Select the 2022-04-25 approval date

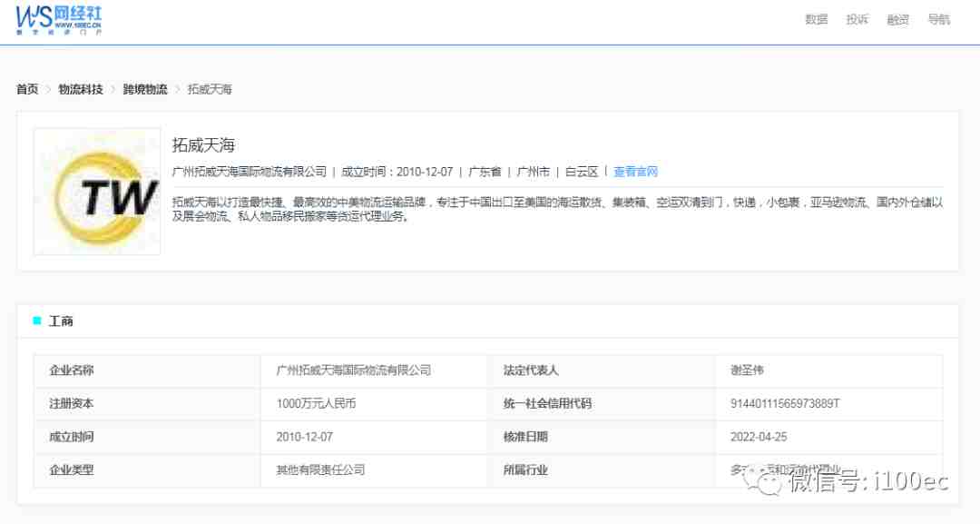pyautogui.click(x=828, y=437)
